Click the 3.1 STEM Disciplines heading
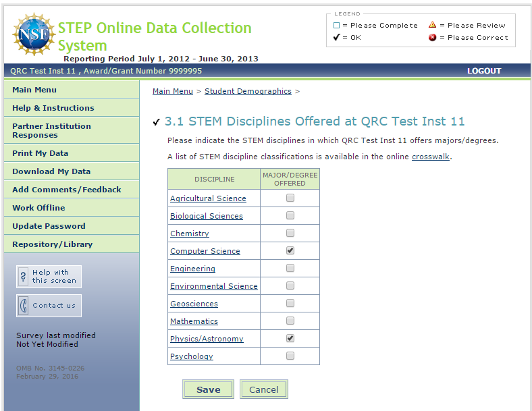The image size is (532, 411). [x=315, y=121]
